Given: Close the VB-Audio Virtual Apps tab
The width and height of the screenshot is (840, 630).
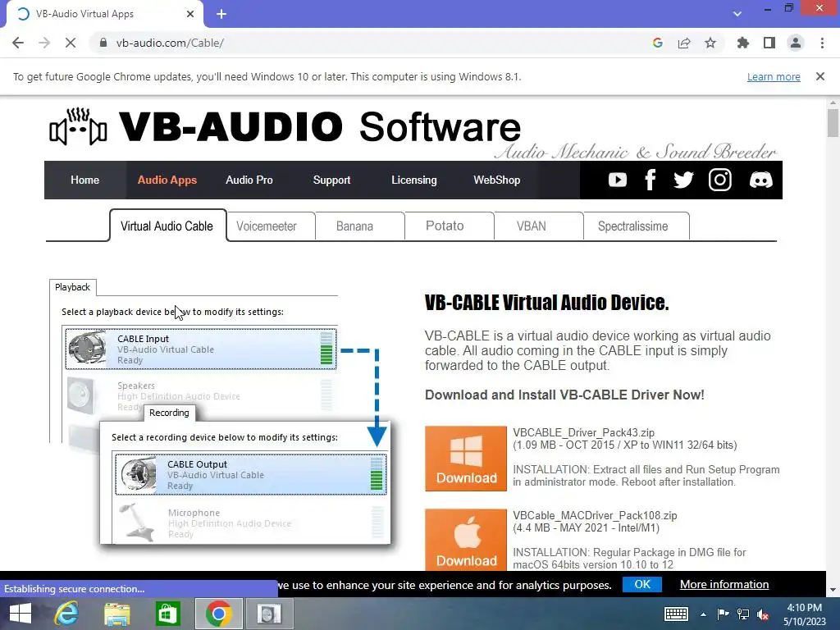Looking at the screenshot, I should click(190, 14).
